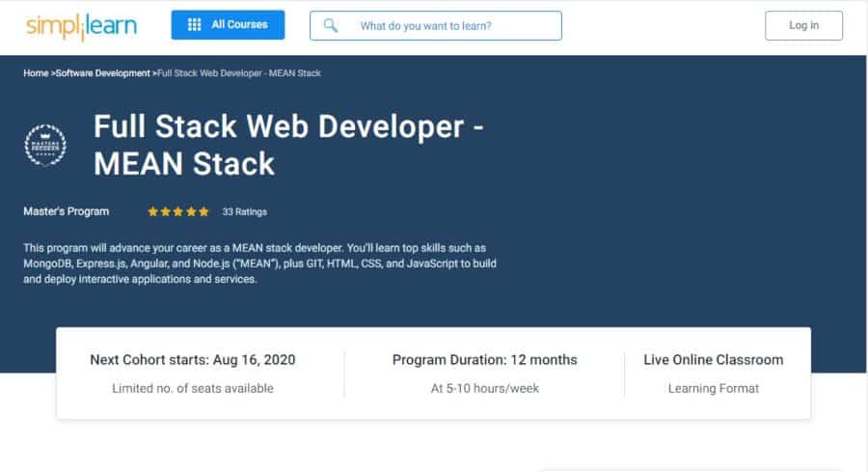The width and height of the screenshot is (868, 472).
Task: Click 'At 5-10 hours/week' text
Action: tap(484, 388)
